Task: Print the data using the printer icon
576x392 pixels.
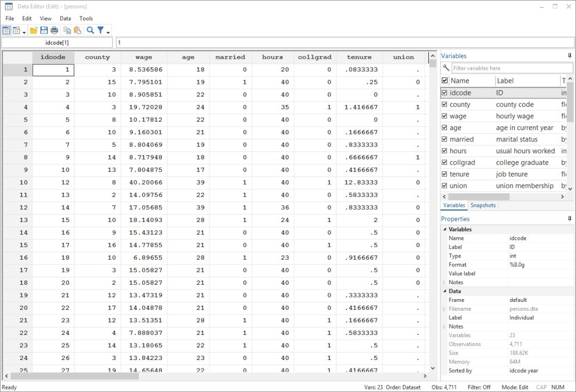Action: [55, 30]
